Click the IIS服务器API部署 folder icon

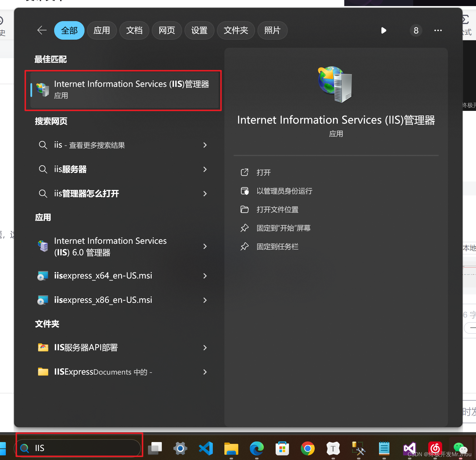(43, 347)
